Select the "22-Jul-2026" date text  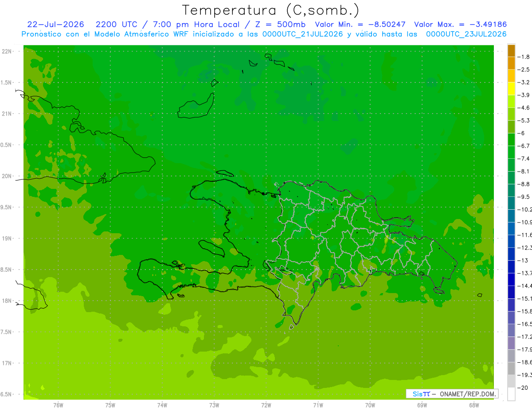(55, 24)
